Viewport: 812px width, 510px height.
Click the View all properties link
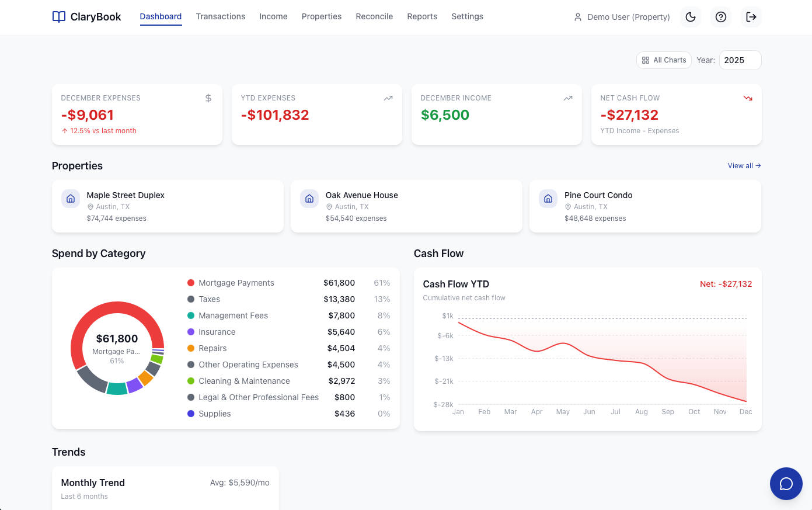[744, 165]
